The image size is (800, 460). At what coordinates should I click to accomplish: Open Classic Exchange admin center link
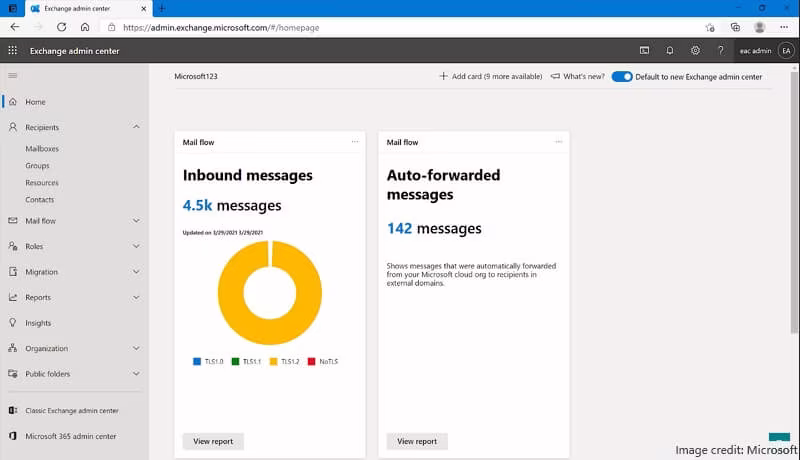tap(71, 411)
